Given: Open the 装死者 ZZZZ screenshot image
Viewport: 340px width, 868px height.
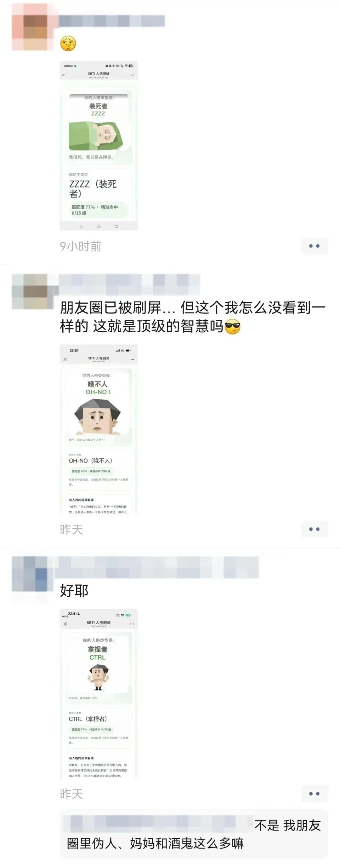Looking at the screenshot, I should (x=99, y=146).
